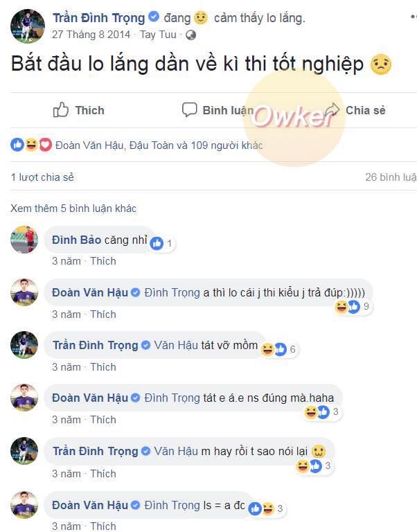417x532 pixels.
Task: Click reaction count 9 on Văn Hậu's comment
Action: tap(366, 306)
